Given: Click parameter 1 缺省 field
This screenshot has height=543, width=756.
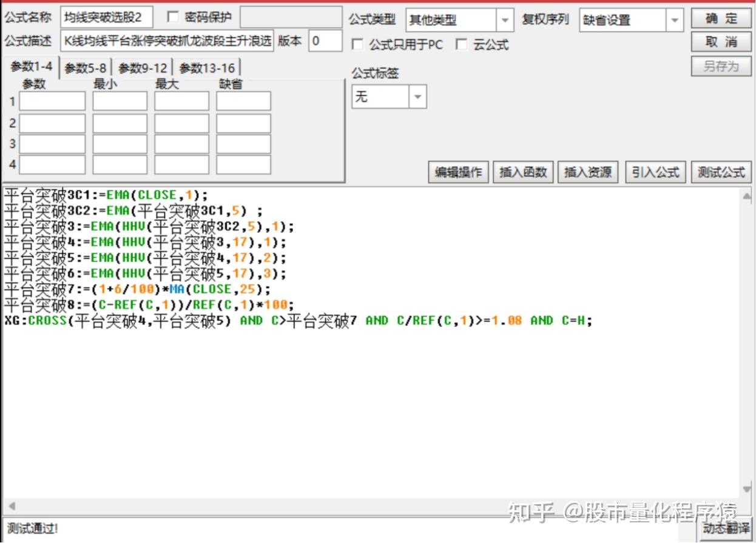Looking at the screenshot, I should [243, 101].
